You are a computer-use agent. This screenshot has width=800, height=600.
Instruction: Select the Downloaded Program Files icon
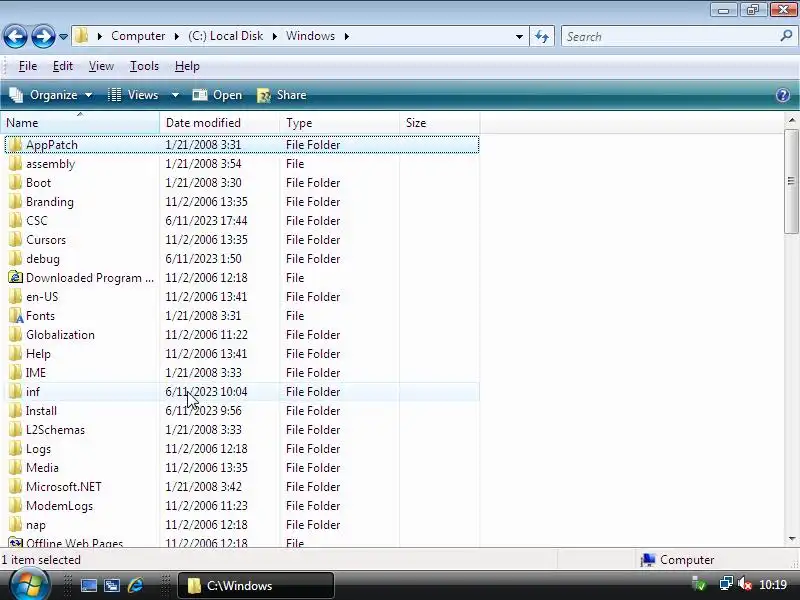click(x=15, y=278)
